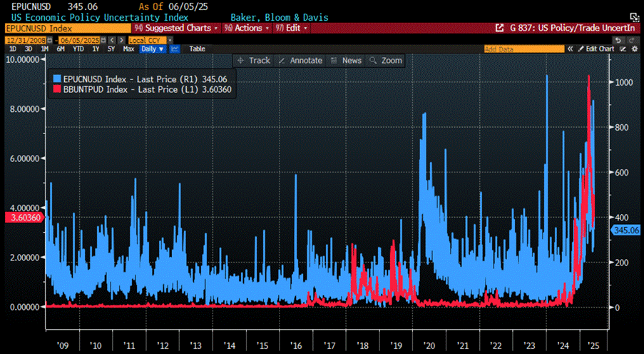This screenshot has height=354, width=644.
Task: Open the Suggested Charts dropdown
Action: coord(176,28)
